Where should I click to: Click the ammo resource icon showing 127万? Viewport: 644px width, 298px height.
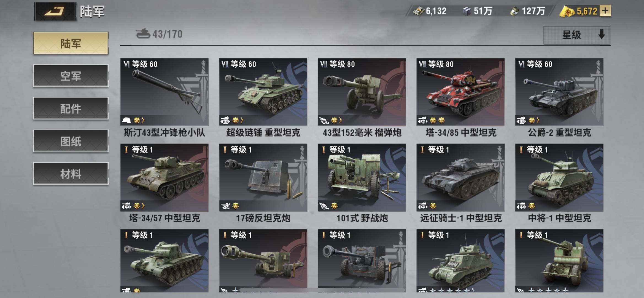514,11
